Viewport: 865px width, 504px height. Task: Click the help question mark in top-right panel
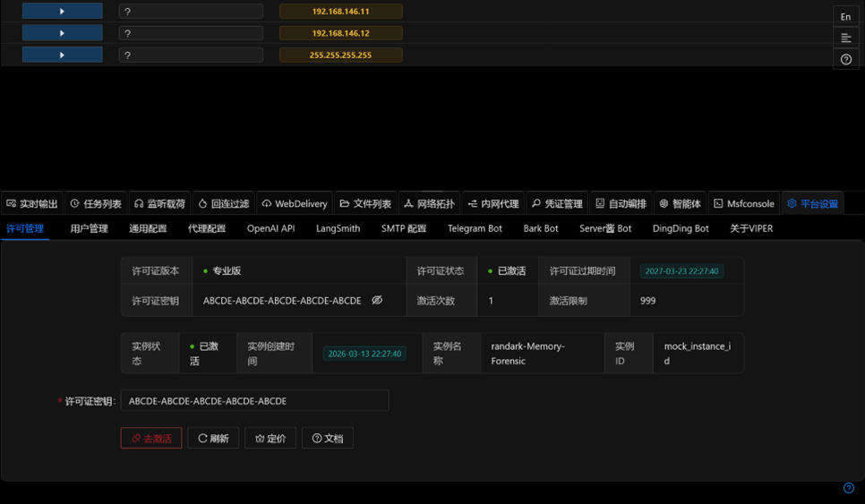(845, 59)
